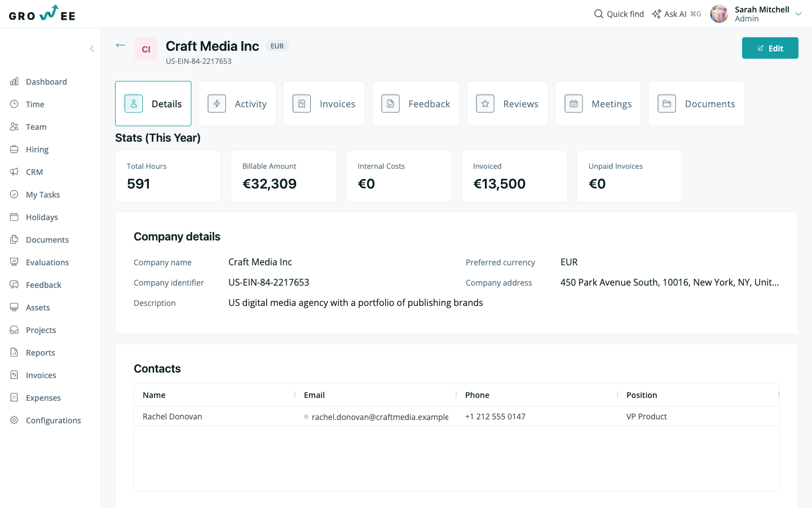This screenshot has width=812, height=508.
Task: Select contact Rachel Donovan
Action: [x=172, y=417]
